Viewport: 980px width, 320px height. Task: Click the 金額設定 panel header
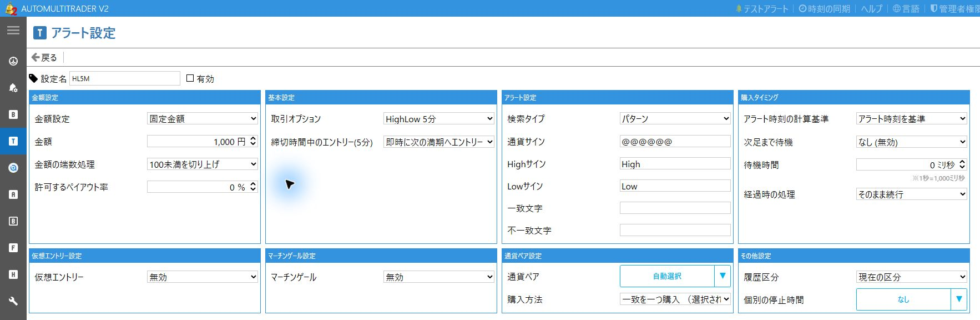[145, 97]
